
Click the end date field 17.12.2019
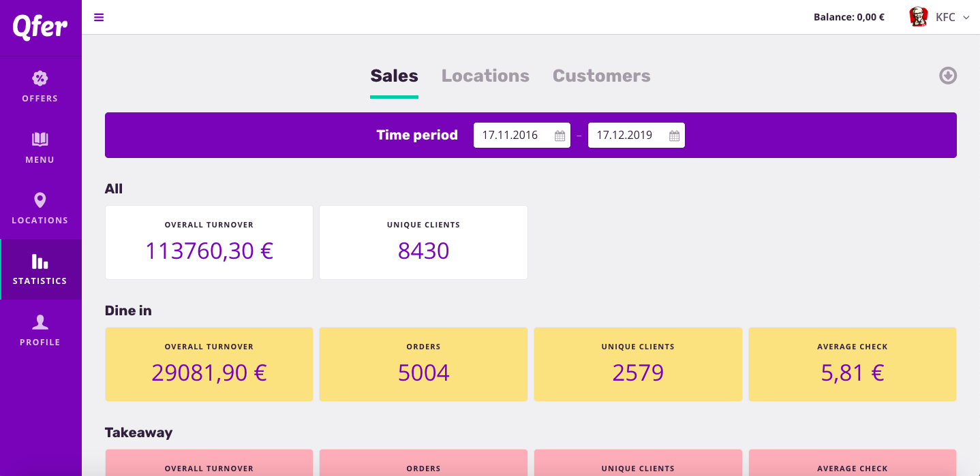pos(626,136)
